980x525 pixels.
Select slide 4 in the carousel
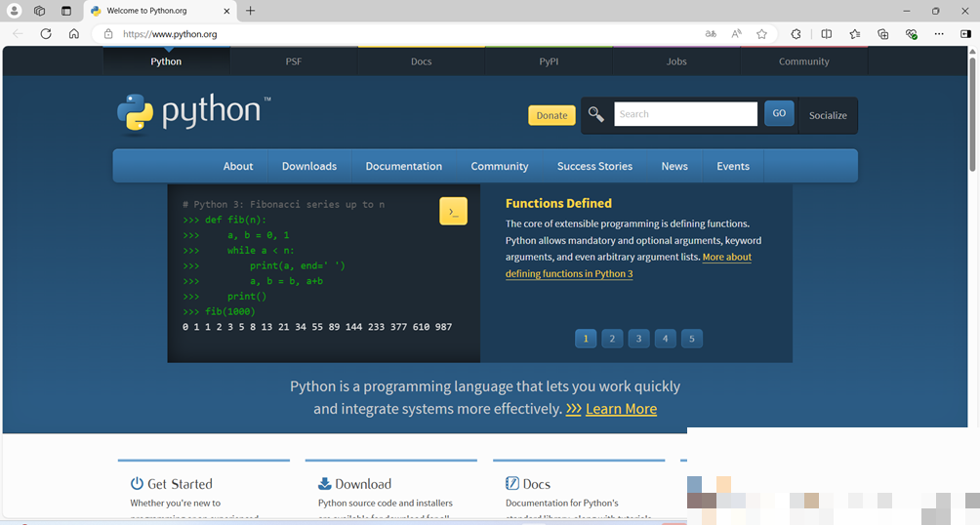[x=665, y=339]
